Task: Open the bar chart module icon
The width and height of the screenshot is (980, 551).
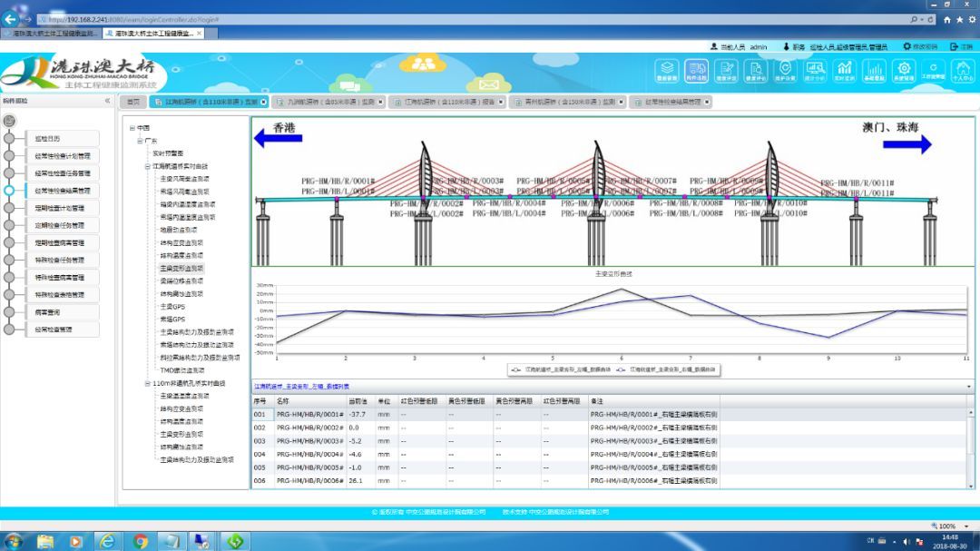Action: (x=875, y=71)
